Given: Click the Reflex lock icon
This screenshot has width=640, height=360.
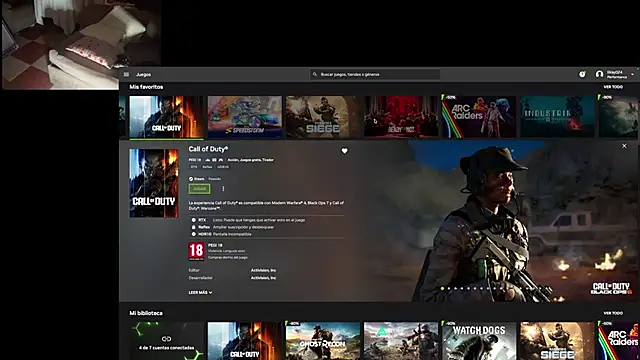Looking at the screenshot, I should (x=193, y=227).
